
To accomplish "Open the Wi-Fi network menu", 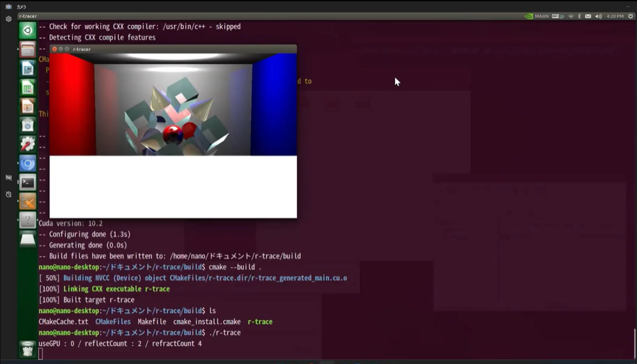I will pos(570,16).
